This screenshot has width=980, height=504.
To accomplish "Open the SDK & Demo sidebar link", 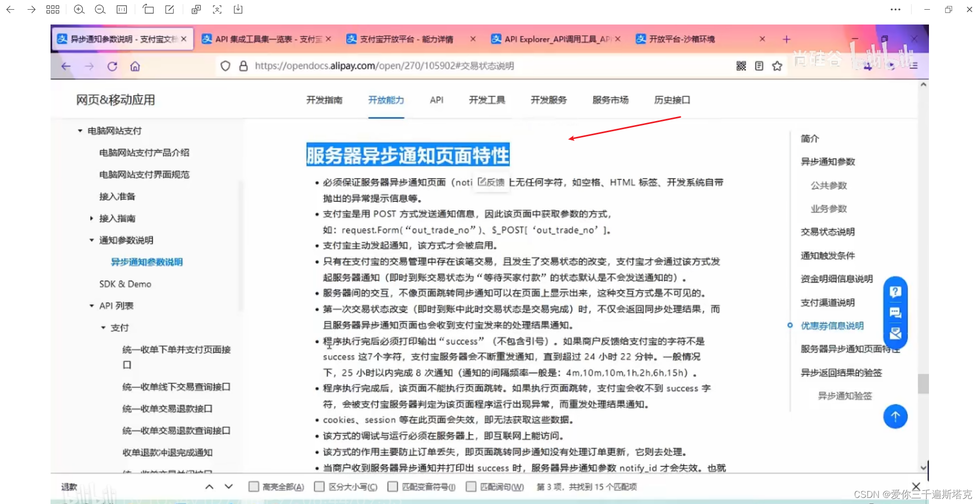I will coord(125,284).
